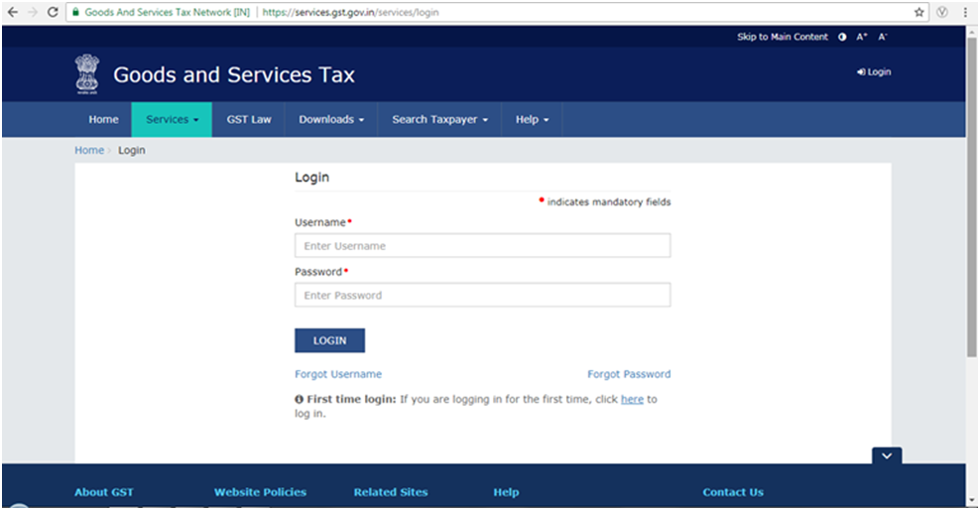This screenshot has height=510, width=980.
Task: Click the Goods and Services Tax title
Action: (234, 75)
